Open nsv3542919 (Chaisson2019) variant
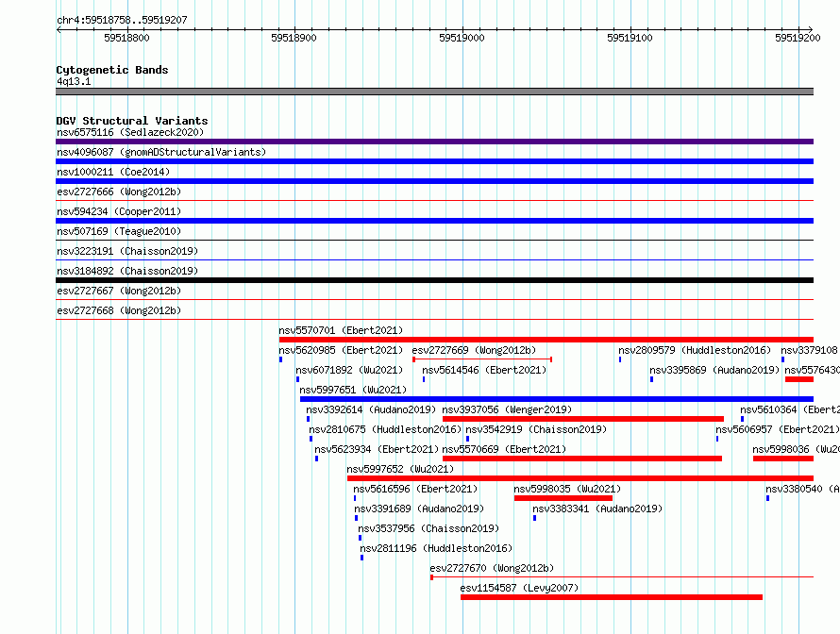Image resolution: width=840 pixels, height=634 pixels. pyautogui.click(x=536, y=429)
